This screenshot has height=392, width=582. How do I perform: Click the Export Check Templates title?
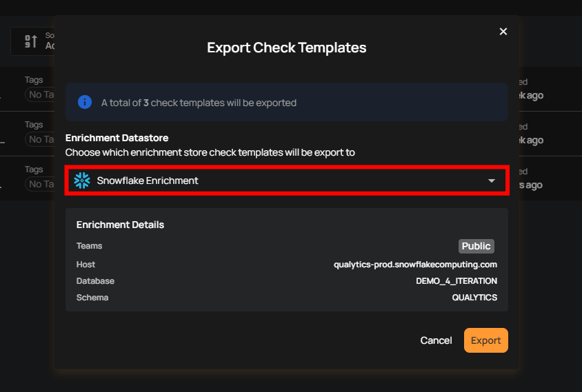coord(286,48)
